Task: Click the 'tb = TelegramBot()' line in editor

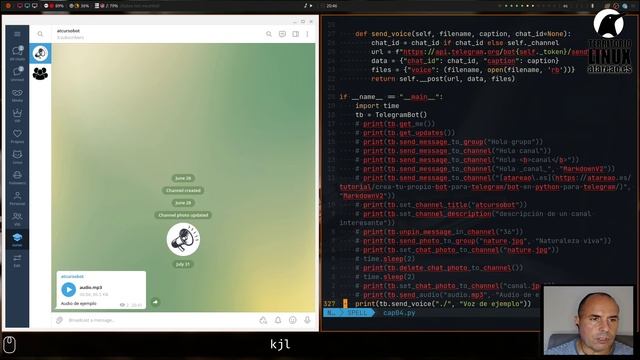Action: pyautogui.click(x=391, y=115)
